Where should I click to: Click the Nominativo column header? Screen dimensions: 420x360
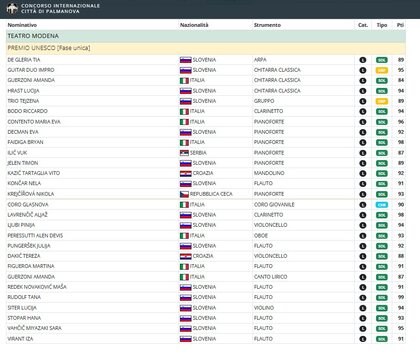22,25
